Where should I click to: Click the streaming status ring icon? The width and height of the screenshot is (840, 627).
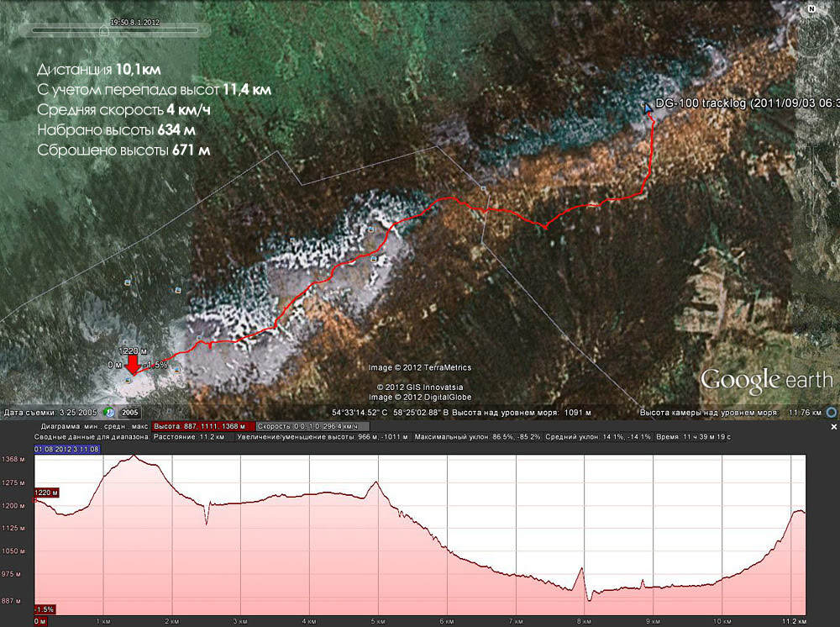(x=831, y=413)
